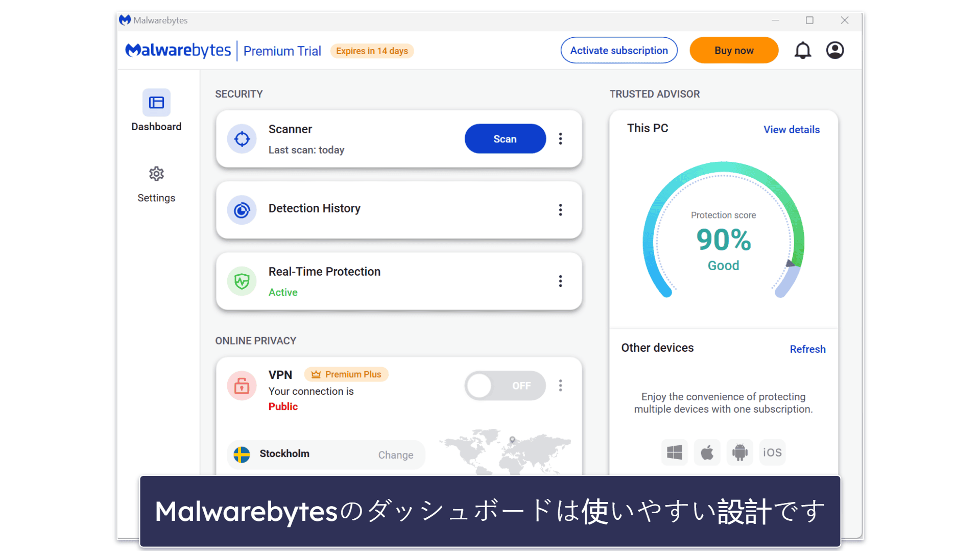The image size is (980, 551).
Task: Click the Stockholm location name
Action: pos(284,453)
